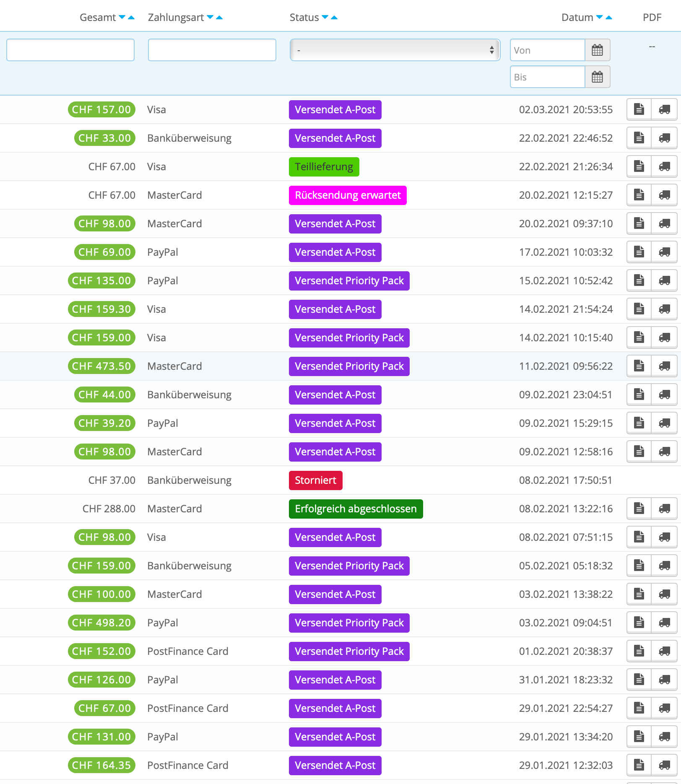Open invoice icon for 05.02.2021 05:18:32 order
This screenshot has width=681, height=784.
pyautogui.click(x=639, y=566)
